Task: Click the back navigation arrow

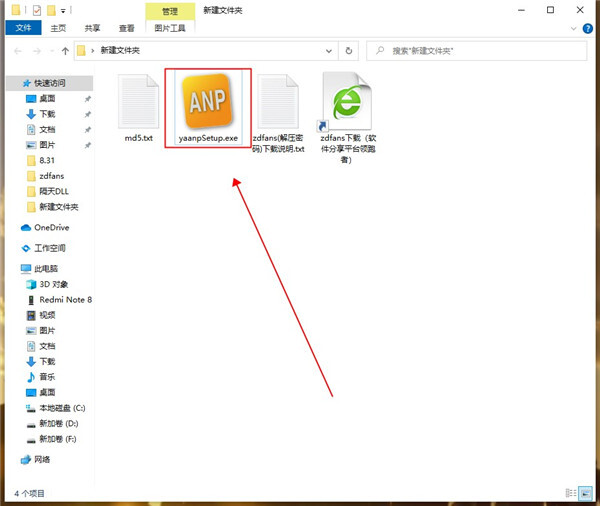Action: pyautogui.click(x=18, y=51)
